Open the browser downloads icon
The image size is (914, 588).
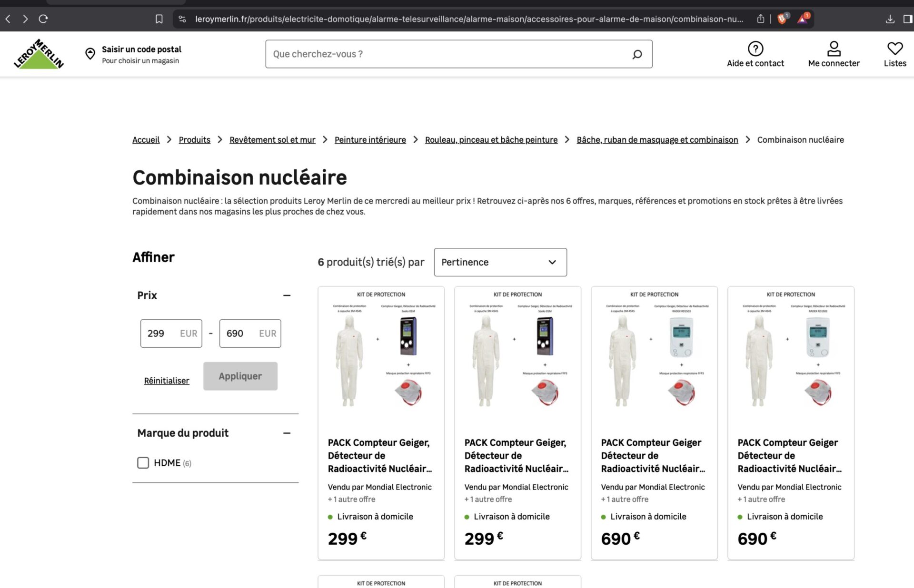tap(890, 19)
